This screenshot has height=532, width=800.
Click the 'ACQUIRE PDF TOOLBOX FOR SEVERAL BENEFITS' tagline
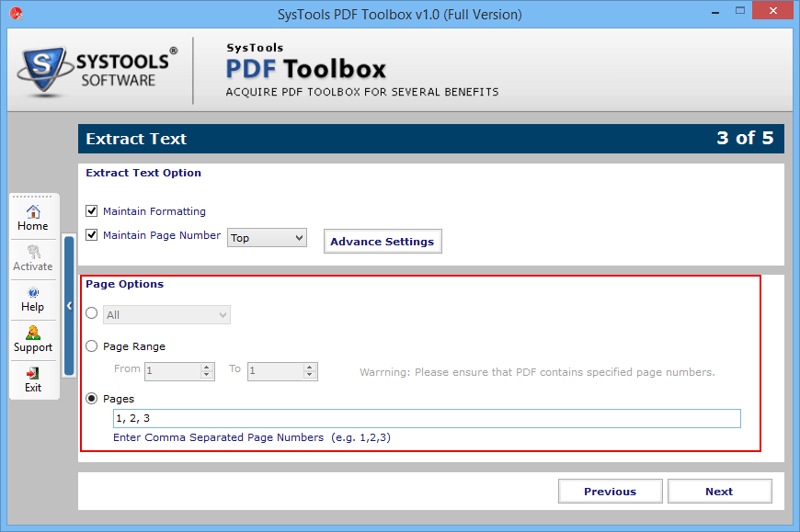coord(362,92)
